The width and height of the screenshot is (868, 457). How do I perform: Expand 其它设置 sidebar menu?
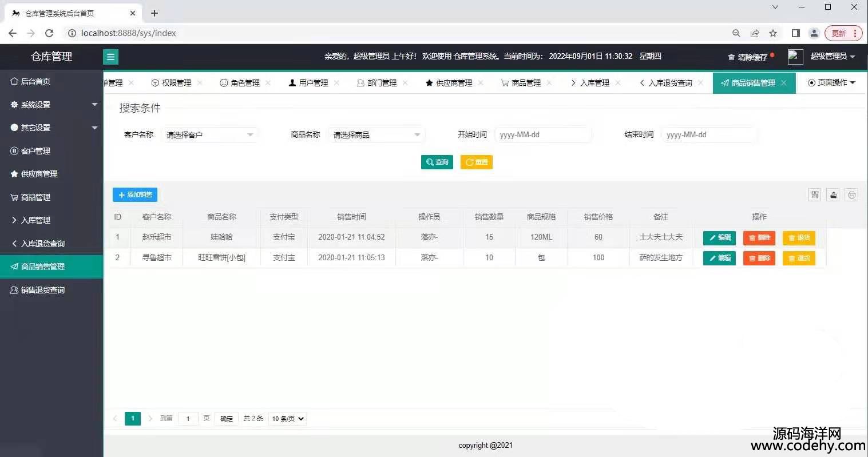51,128
